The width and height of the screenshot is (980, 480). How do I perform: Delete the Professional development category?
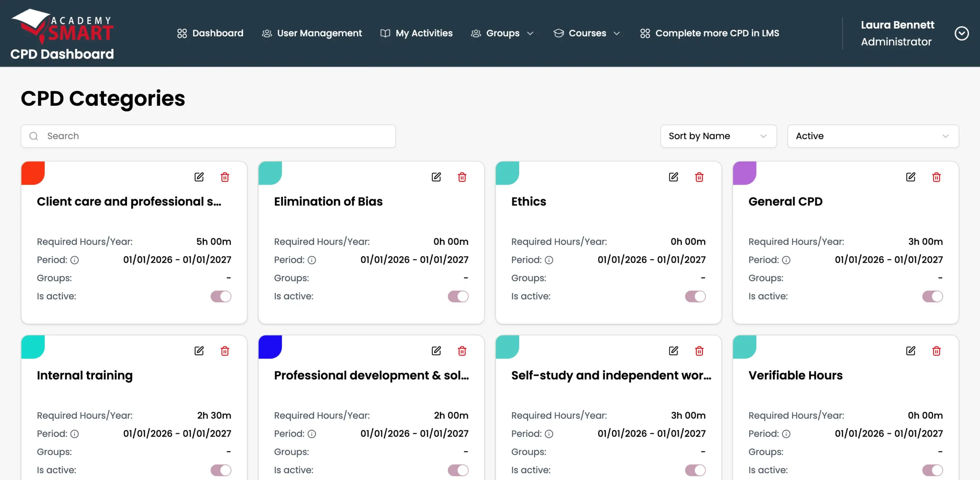(x=462, y=351)
